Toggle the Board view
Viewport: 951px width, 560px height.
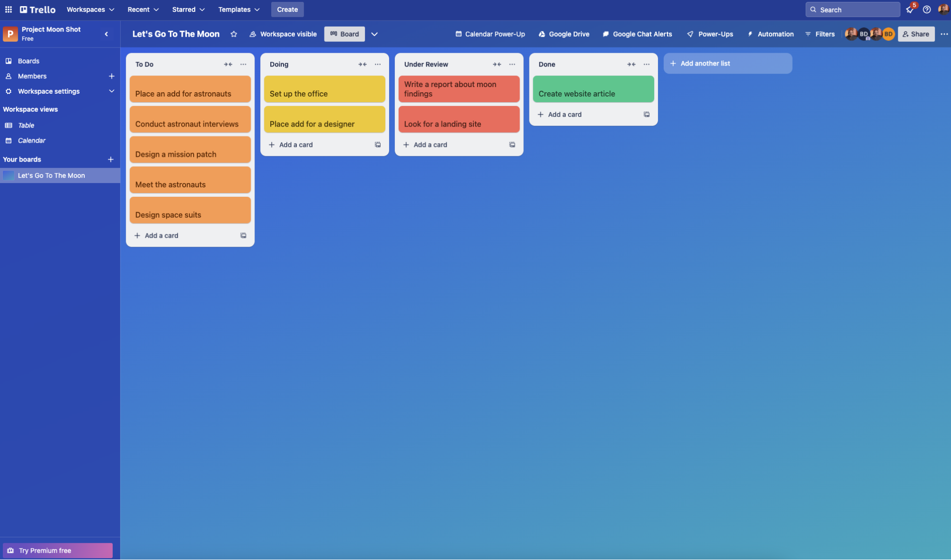click(x=344, y=34)
